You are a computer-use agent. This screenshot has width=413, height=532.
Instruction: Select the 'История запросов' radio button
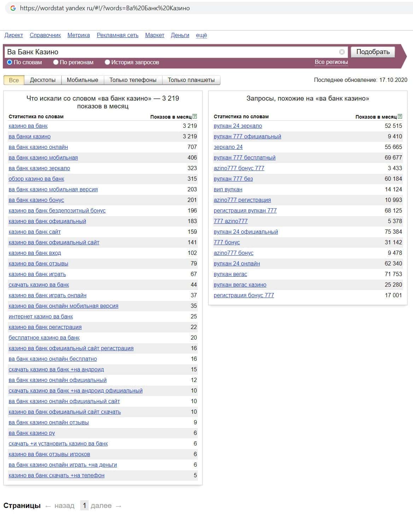click(107, 62)
